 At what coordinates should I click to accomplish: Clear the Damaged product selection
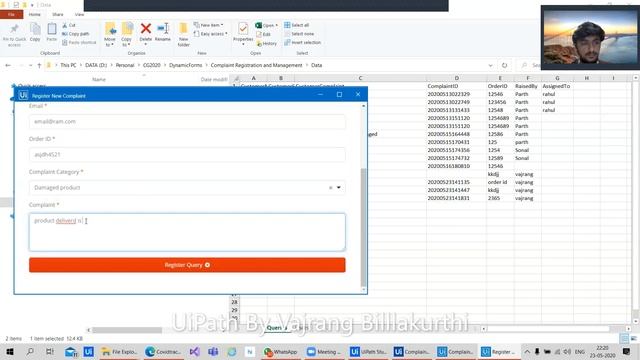331,188
